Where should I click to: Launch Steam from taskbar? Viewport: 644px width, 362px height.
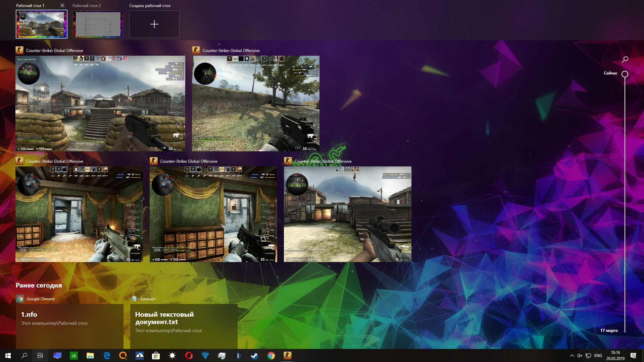[x=255, y=356]
